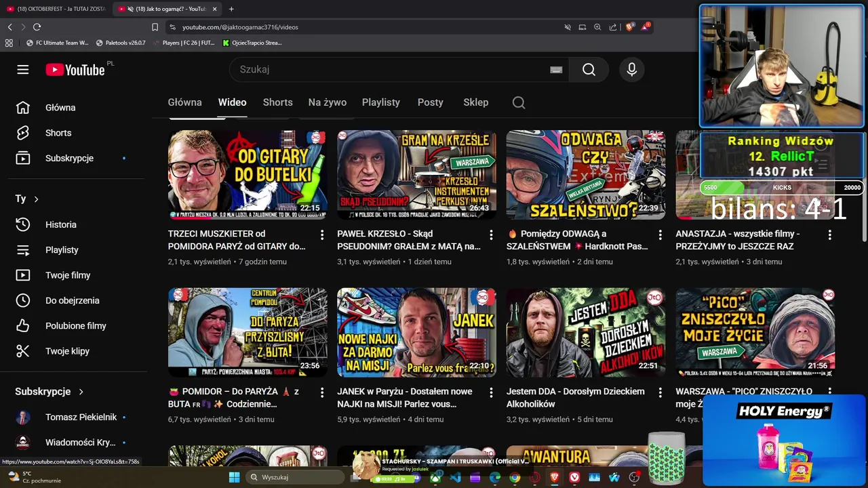Image resolution: width=868 pixels, height=488 pixels.
Task: Open the zoom magnifier icon in address bar
Action: 597,27
